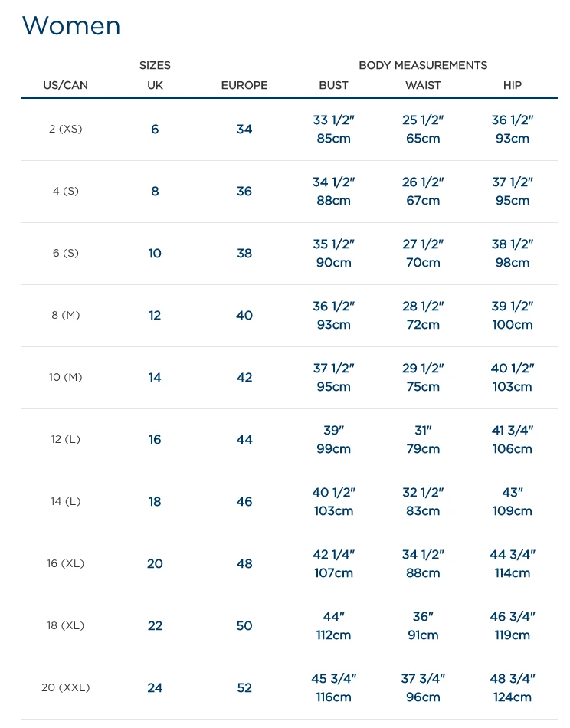The image size is (570, 728).
Task: Click Europe size 40 cell
Action: (x=244, y=315)
